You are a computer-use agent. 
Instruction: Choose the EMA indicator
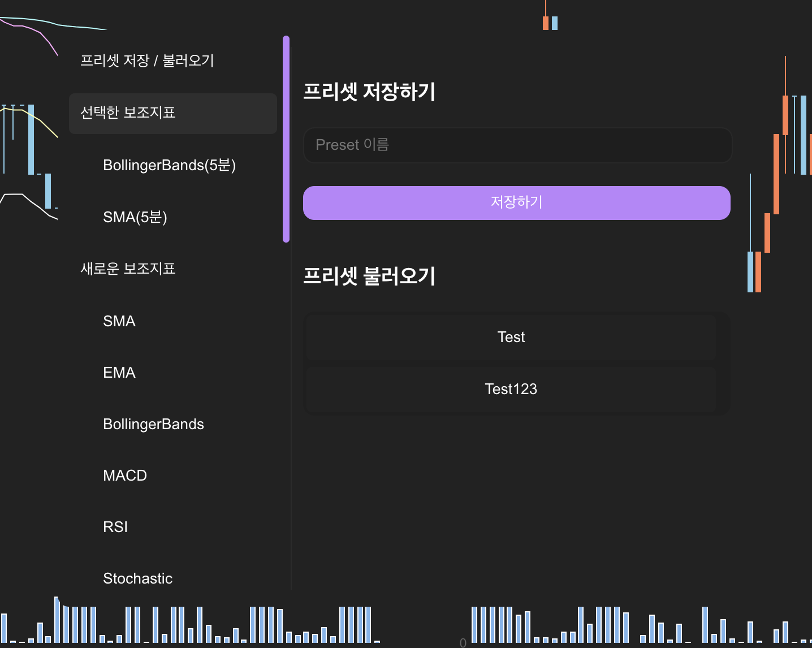(119, 373)
